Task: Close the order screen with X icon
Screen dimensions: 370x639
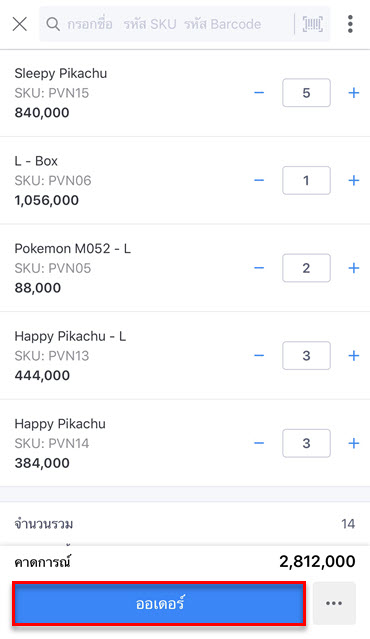Action: [x=20, y=24]
